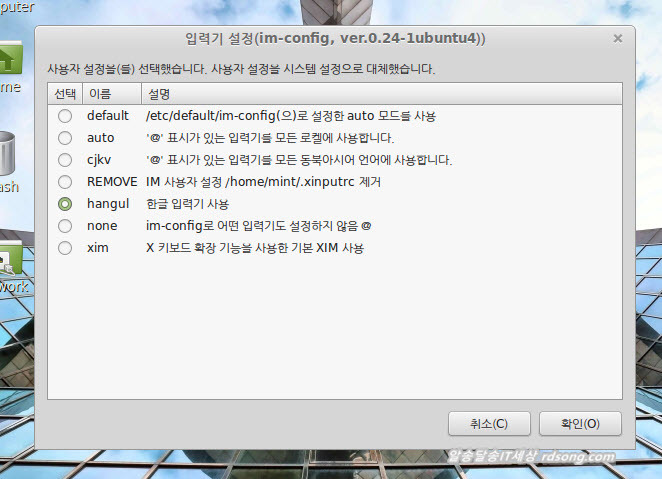Confirm with the 확인(O) button
Screen dimensions: 662x479
pyautogui.click(x=579, y=424)
